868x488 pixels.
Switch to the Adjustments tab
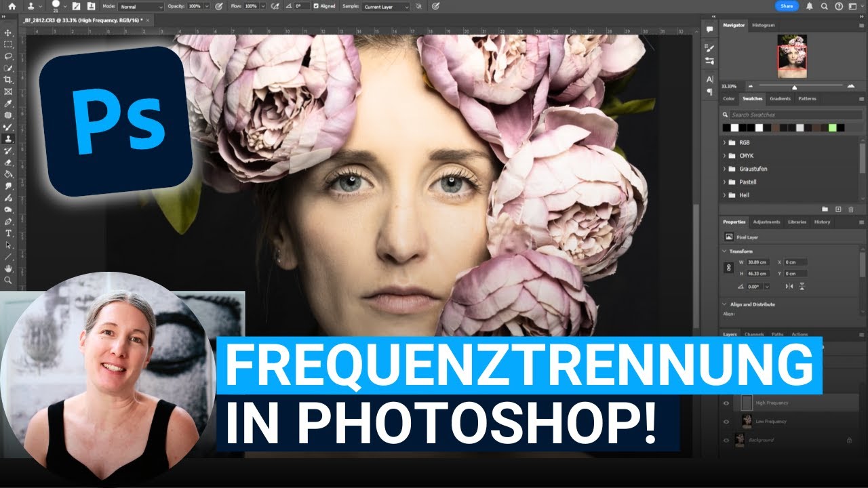pyautogui.click(x=766, y=222)
